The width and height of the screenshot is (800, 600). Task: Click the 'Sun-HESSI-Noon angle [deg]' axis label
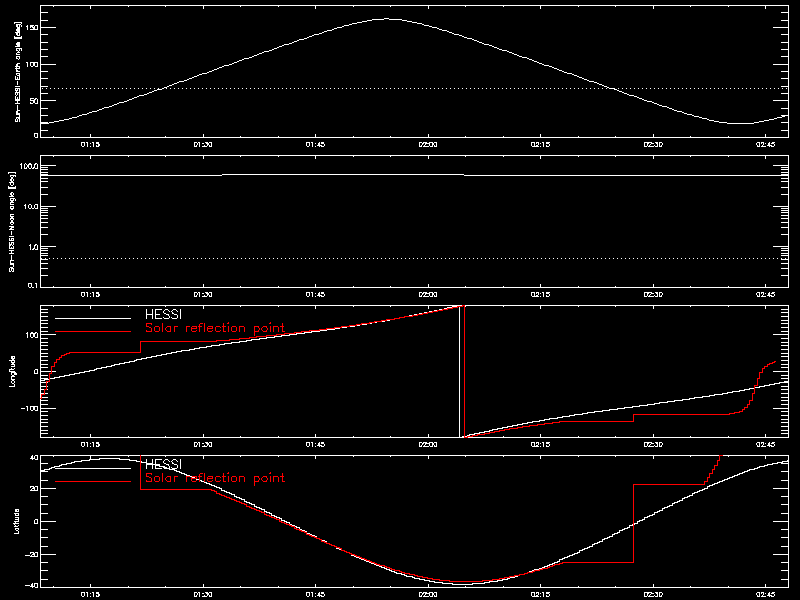pos(12,221)
